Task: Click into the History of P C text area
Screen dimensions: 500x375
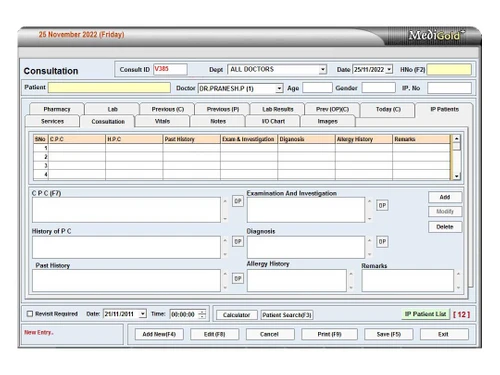Action: 126,247
